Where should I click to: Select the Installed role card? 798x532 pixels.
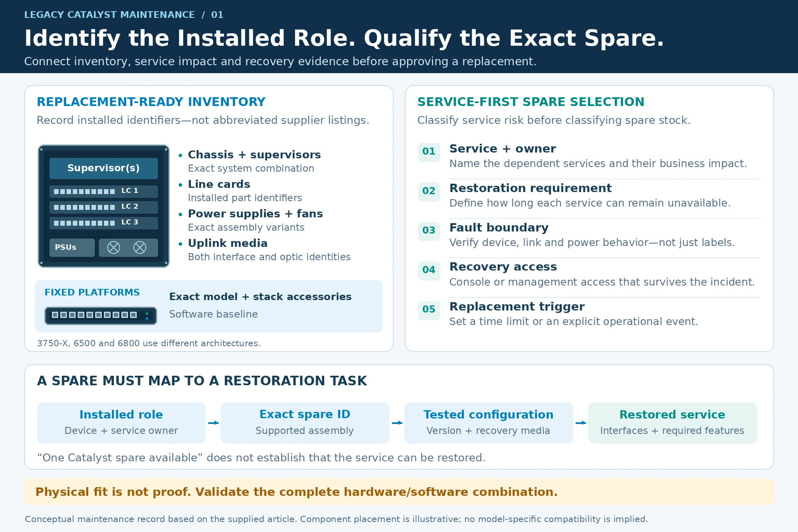[121, 423]
